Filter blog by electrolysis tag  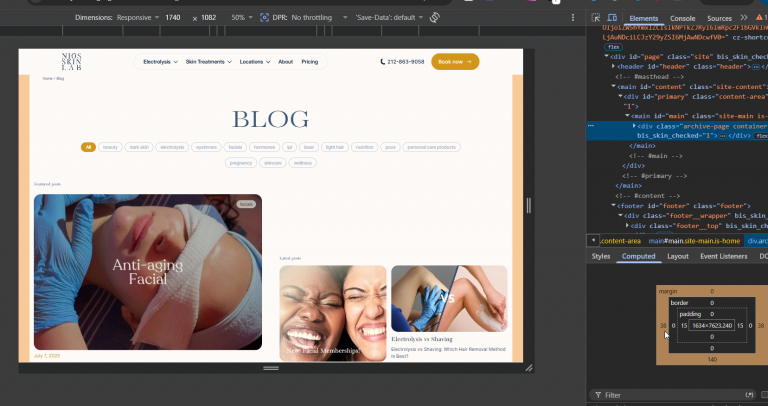(172, 147)
